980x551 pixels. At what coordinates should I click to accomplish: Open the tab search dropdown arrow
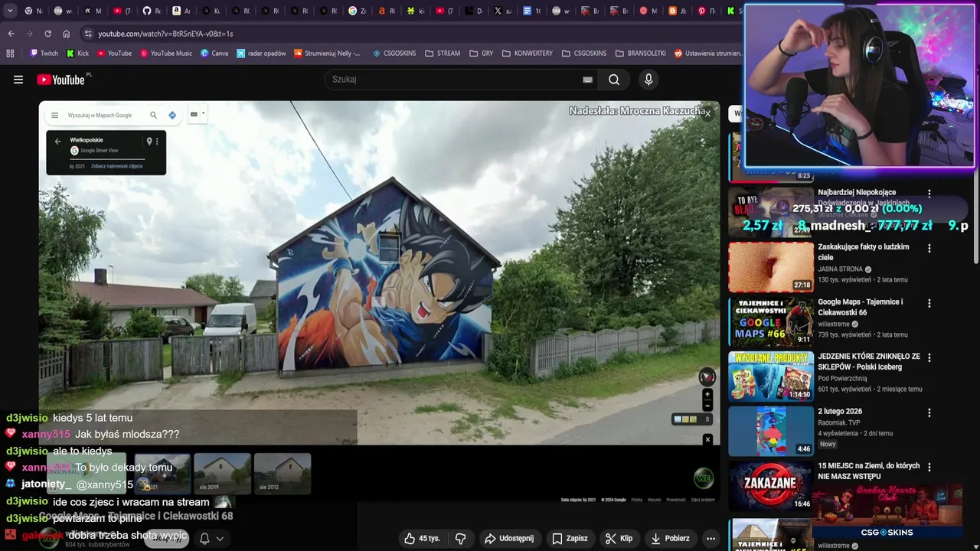click(x=10, y=11)
